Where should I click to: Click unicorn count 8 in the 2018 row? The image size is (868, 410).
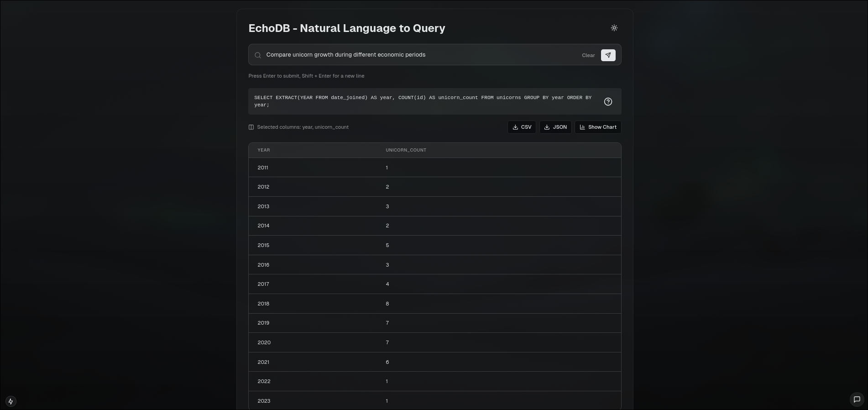coord(387,304)
